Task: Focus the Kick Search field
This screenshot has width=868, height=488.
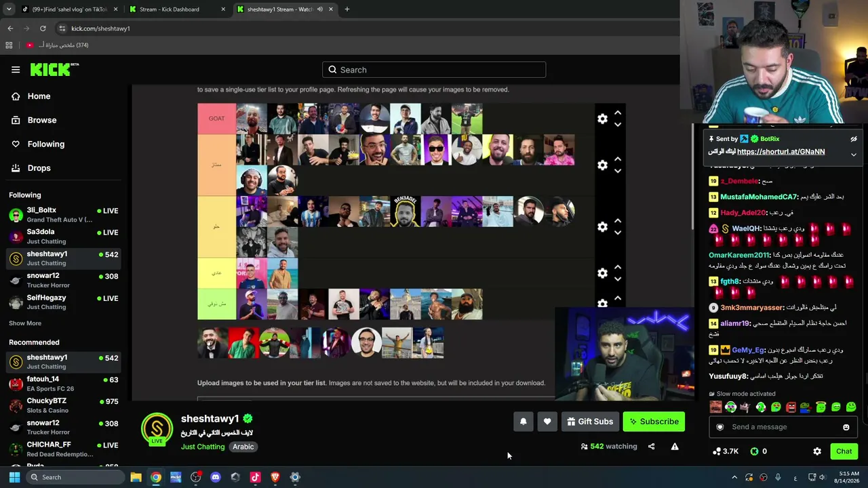Action: (x=434, y=70)
